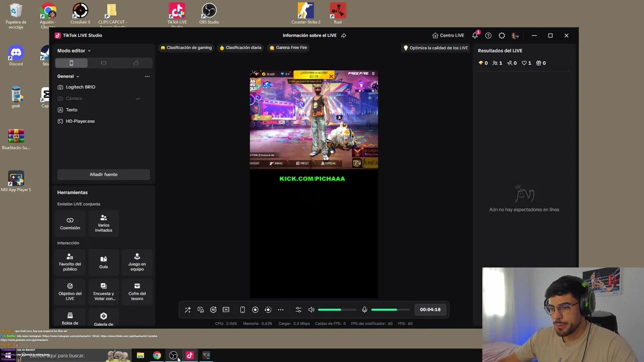Open MSI App Player 5 shortcut

[x=16, y=182]
